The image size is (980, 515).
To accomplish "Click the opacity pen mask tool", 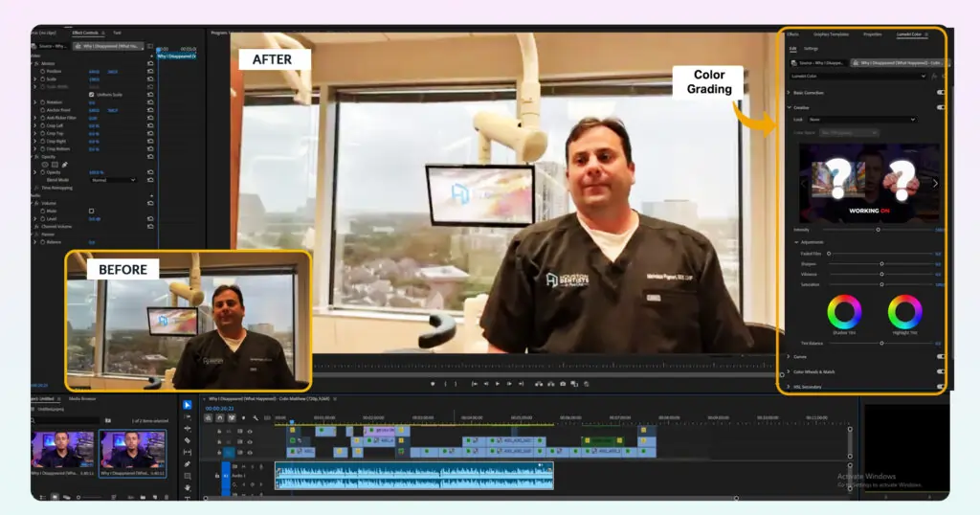I will pos(66,164).
